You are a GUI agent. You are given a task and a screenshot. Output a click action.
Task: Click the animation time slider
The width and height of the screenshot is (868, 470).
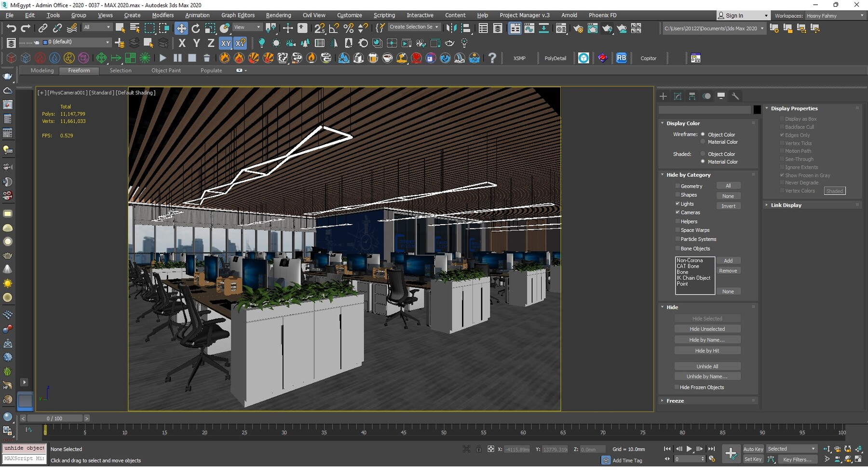coord(54,418)
